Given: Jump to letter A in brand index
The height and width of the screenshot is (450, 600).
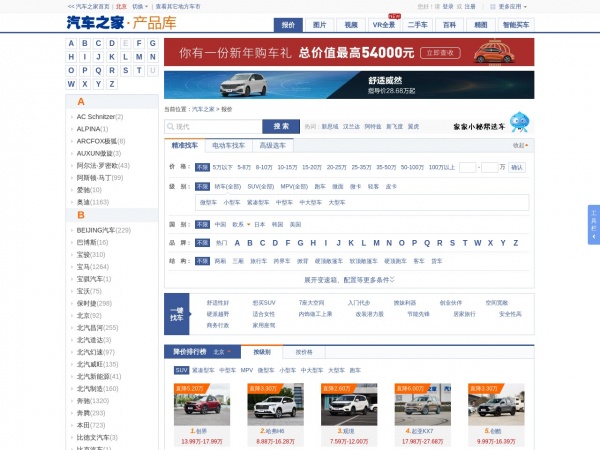Looking at the screenshot, I should pos(71,43).
